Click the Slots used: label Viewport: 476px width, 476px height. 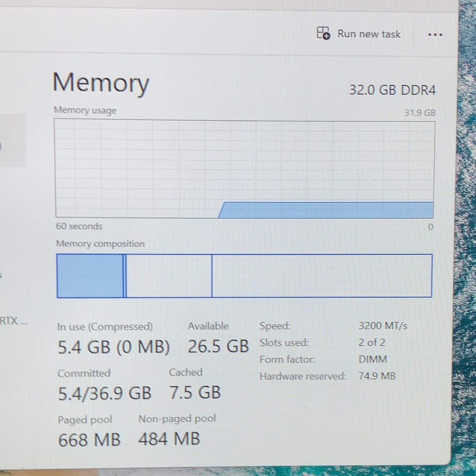(284, 343)
